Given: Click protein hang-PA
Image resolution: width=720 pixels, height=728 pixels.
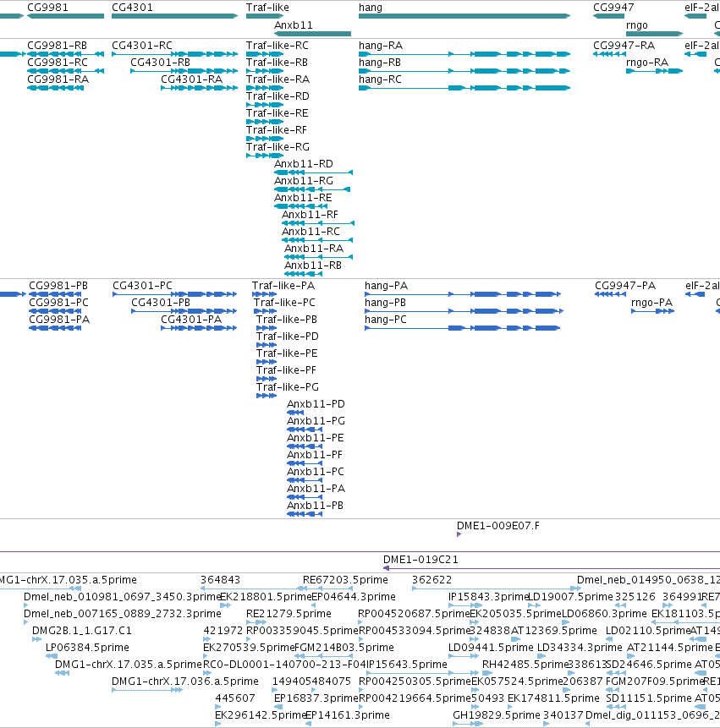Looking at the screenshot, I should (x=463, y=294).
